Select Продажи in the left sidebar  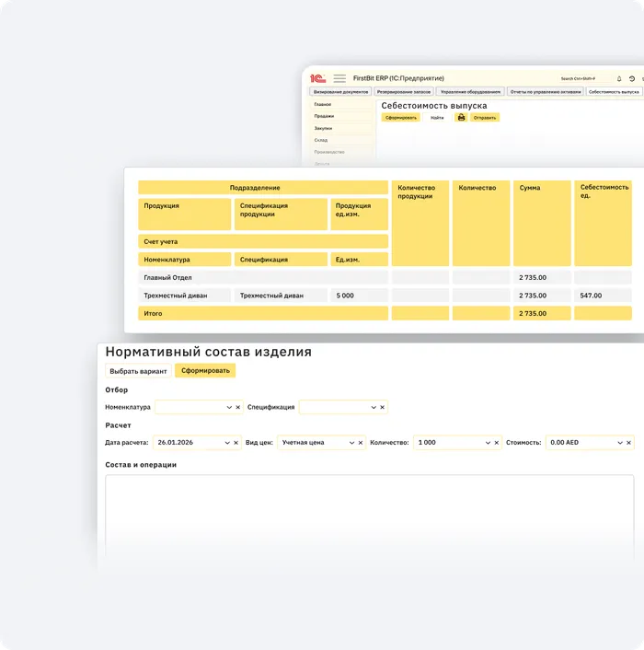coord(324,116)
